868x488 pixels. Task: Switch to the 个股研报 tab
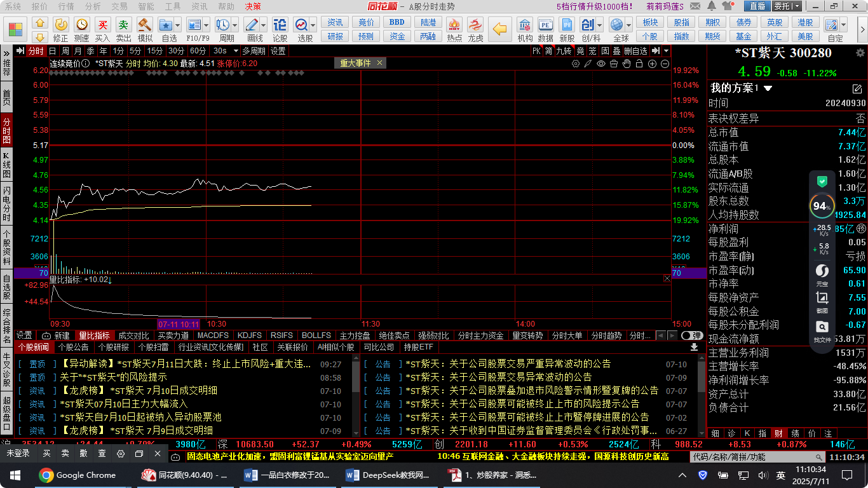pos(114,348)
